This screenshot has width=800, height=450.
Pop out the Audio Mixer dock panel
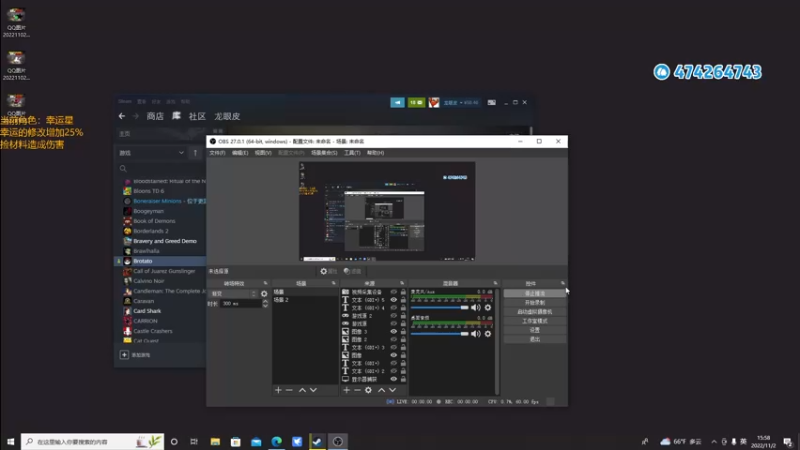coord(495,283)
